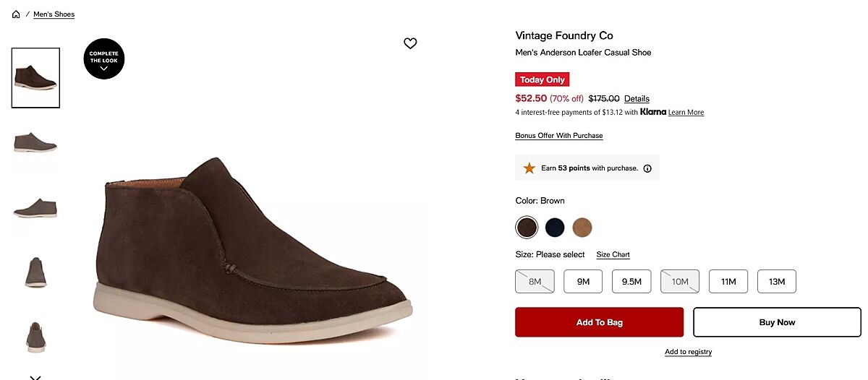The height and width of the screenshot is (380, 868).
Task: Add shoe to favorites with heart icon
Action: (x=410, y=43)
